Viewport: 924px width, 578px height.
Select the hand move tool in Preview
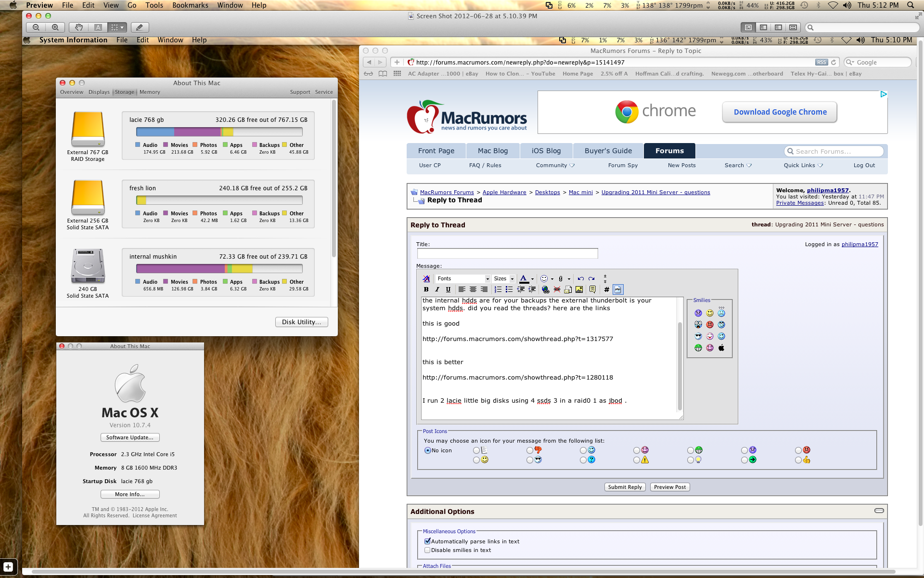79,27
